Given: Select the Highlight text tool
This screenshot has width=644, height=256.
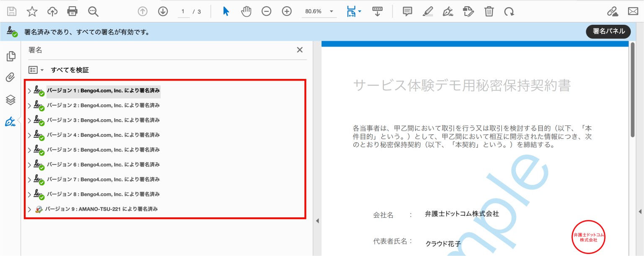Looking at the screenshot, I should (428, 11).
